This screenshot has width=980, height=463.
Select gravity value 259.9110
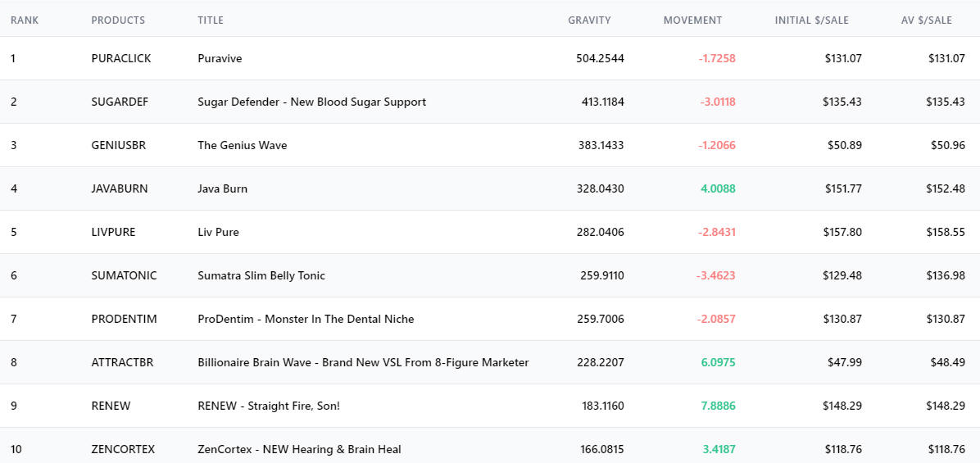601,275
